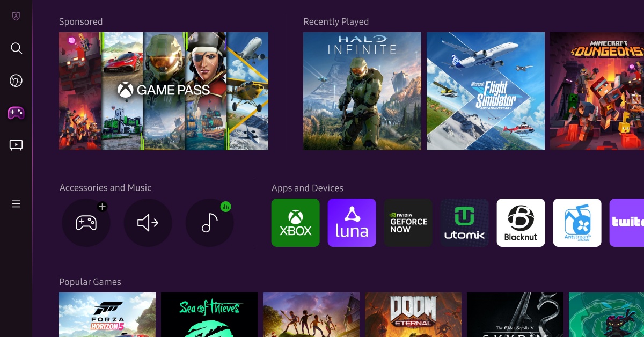Launch the Xbox app

coord(296,223)
